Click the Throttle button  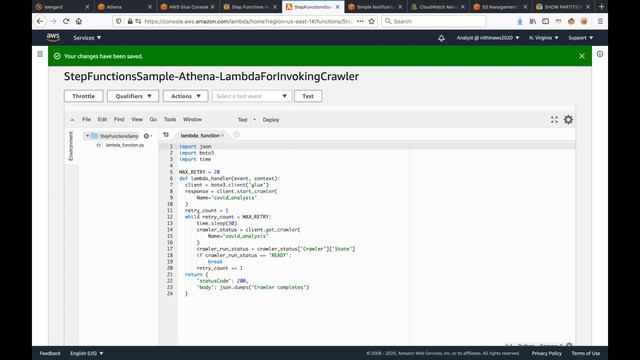(x=83, y=96)
